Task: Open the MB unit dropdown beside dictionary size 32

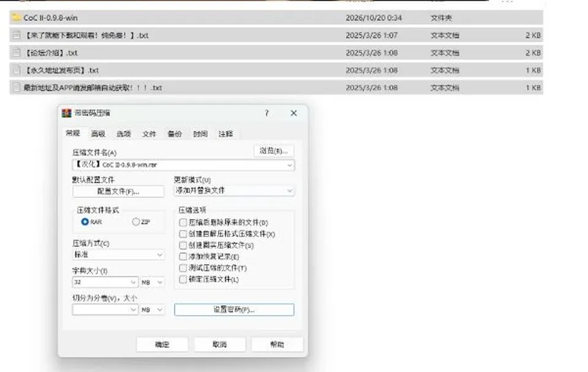Action: tap(153, 282)
